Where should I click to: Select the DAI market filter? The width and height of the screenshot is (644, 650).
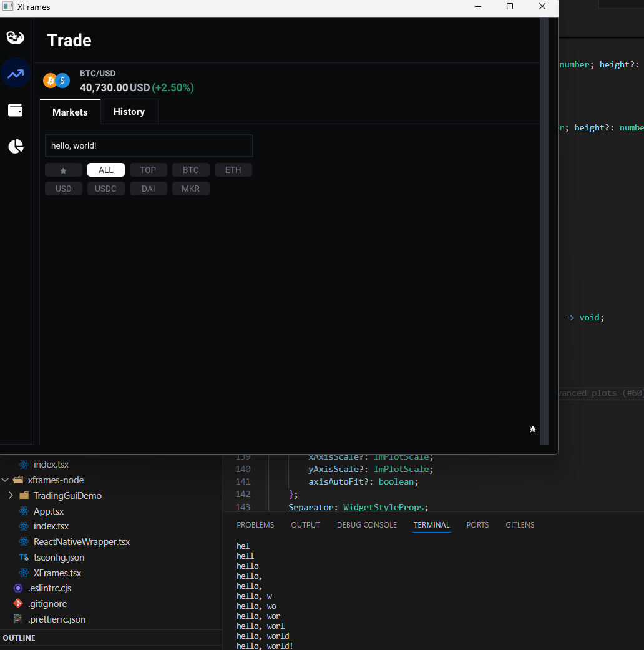click(148, 189)
